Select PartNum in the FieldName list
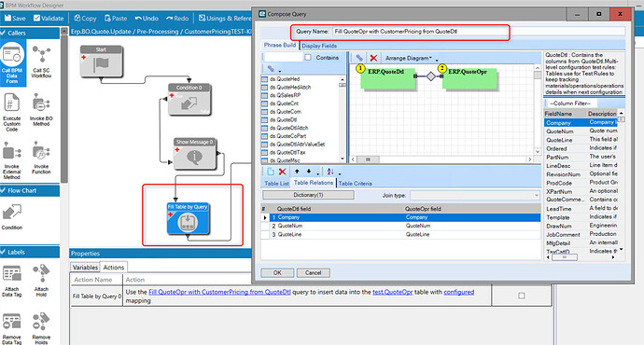This screenshot has width=644, height=345. pyautogui.click(x=557, y=158)
